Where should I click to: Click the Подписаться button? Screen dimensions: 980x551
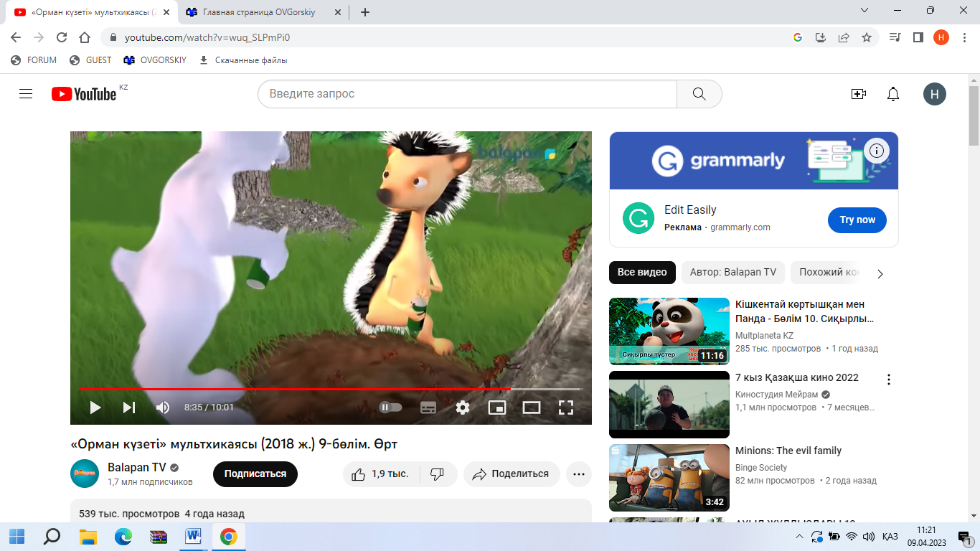coord(255,474)
